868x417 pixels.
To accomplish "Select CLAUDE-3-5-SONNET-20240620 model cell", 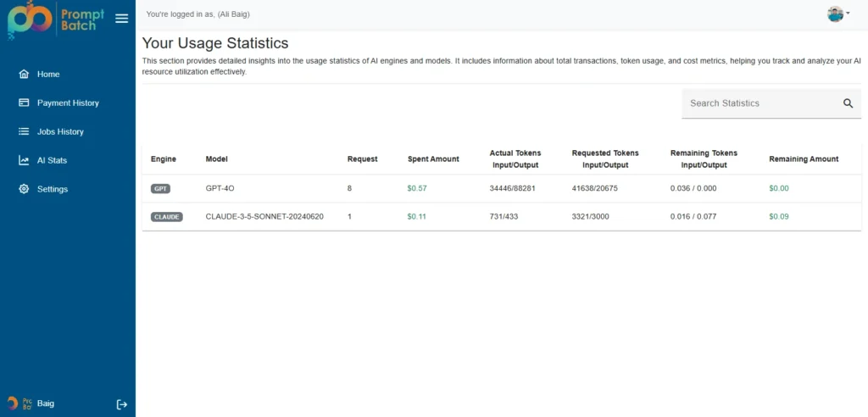I will click(264, 216).
